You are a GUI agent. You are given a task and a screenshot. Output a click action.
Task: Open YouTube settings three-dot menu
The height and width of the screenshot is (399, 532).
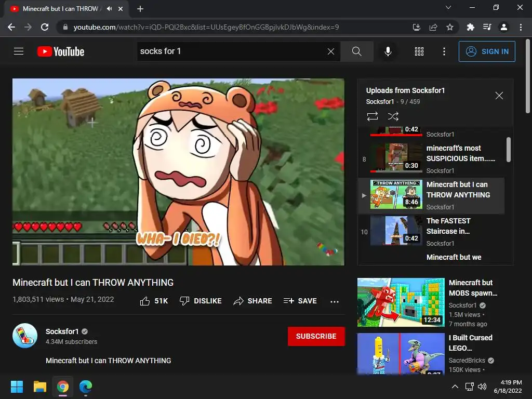tap(444, 51)
